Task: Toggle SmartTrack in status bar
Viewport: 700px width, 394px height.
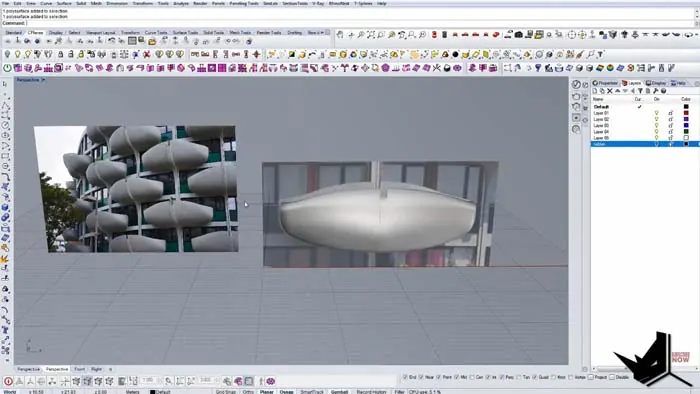Action: (312, 392)
